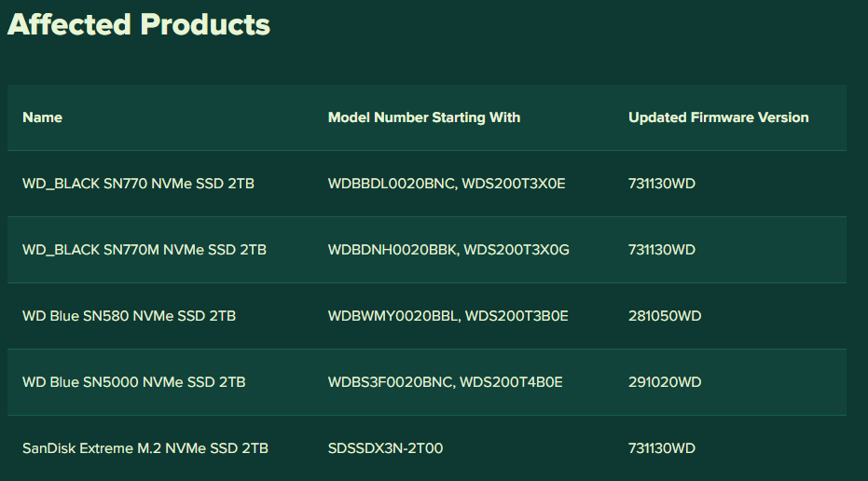Click firmware version 291020WD
Viewport: 868px width, 481px height.
(665, 382)
